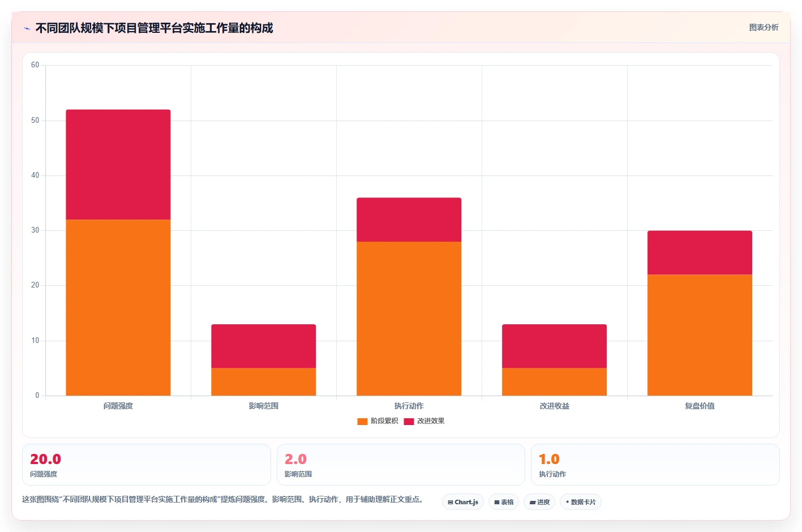Click the 执行动作 x-axis label
The width and height of the screenshot is (802, 532).
point(409,406)
